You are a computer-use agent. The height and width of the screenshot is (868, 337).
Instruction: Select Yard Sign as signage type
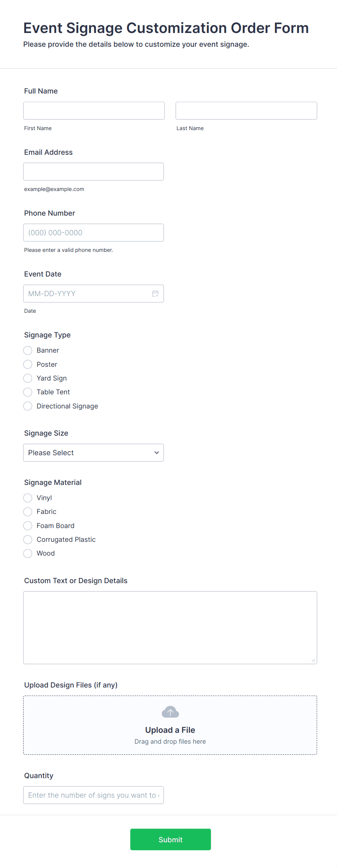coord(28,378)
